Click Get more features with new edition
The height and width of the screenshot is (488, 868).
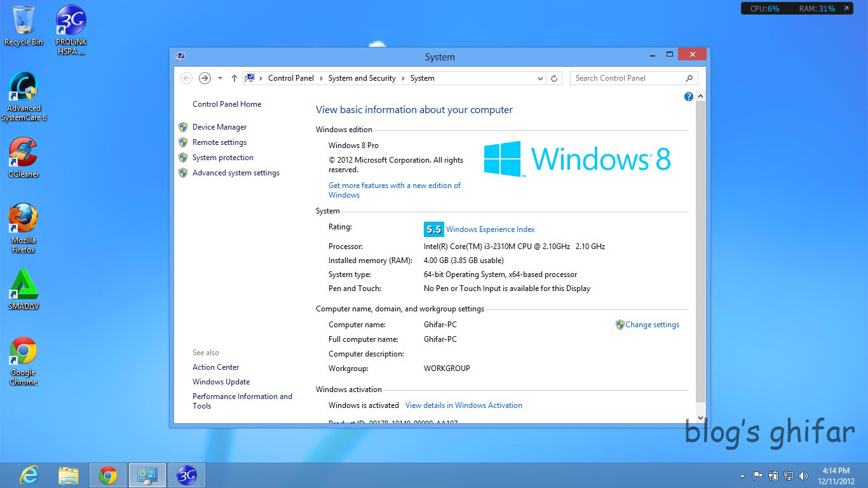[x=395, y=190]
